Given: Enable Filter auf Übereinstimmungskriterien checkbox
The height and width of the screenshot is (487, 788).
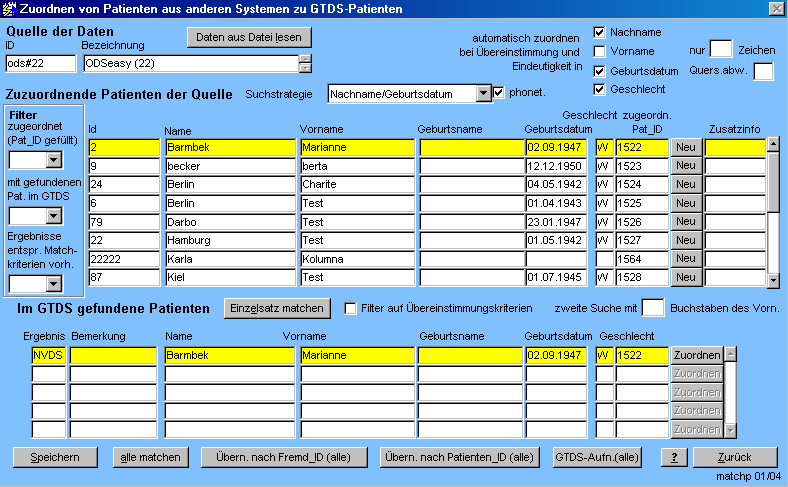Looking at the screenshot, I should pyautogui.click(x=350, y=308).
